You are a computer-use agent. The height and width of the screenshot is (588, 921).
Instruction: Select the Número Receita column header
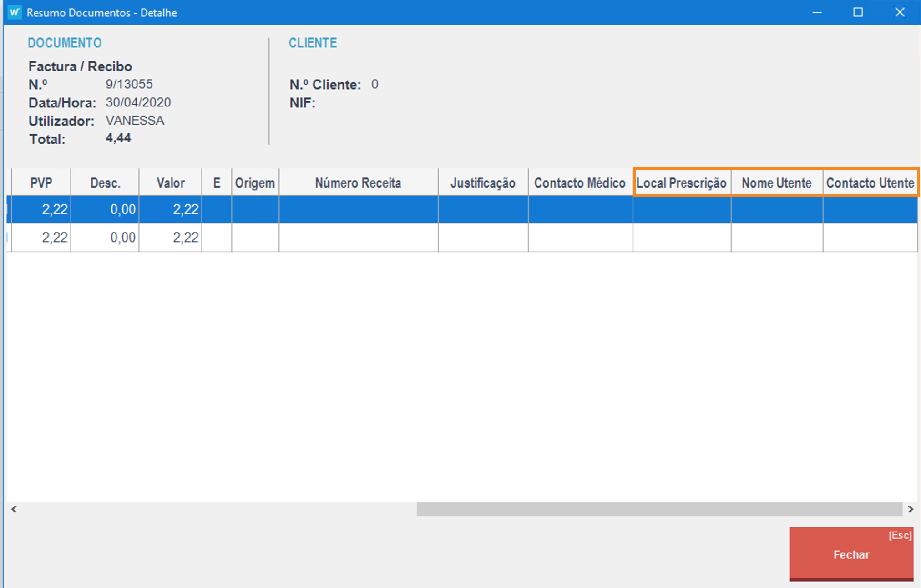[x=358, y=183]
